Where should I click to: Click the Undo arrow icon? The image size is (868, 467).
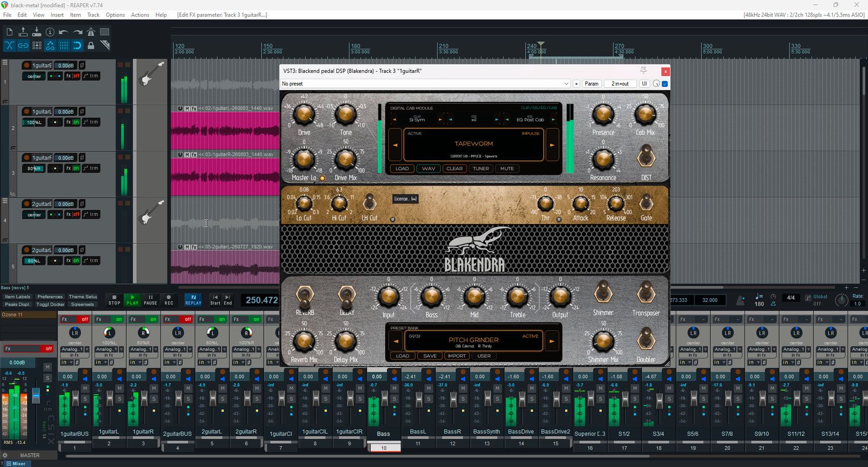[63, 32]
